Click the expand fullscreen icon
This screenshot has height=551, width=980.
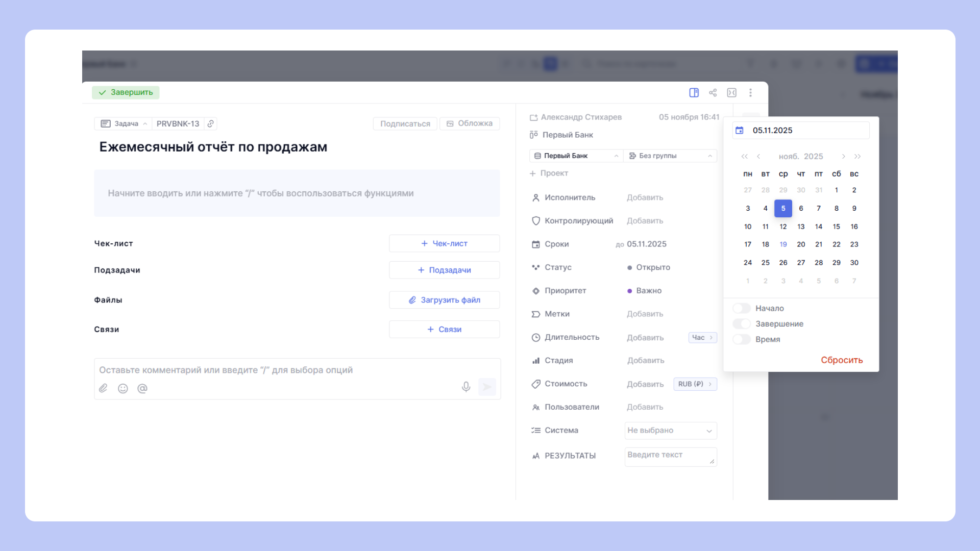click(x=731, y=92)
